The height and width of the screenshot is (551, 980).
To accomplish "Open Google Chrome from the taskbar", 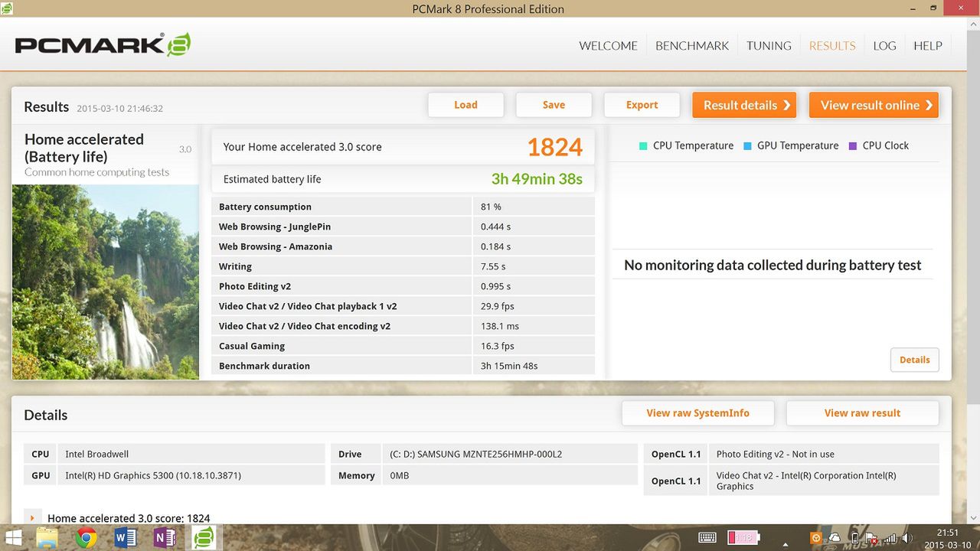I will [x=86, y=538].
